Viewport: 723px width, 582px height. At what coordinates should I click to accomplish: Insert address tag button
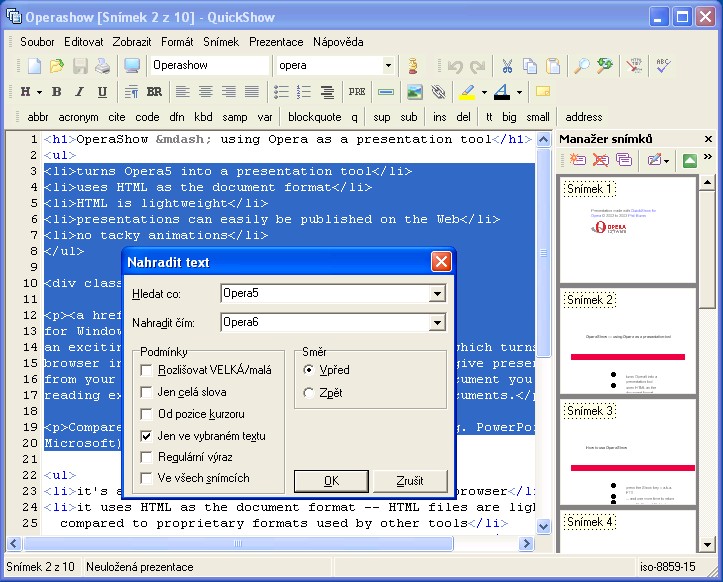(x=584, y=117)
